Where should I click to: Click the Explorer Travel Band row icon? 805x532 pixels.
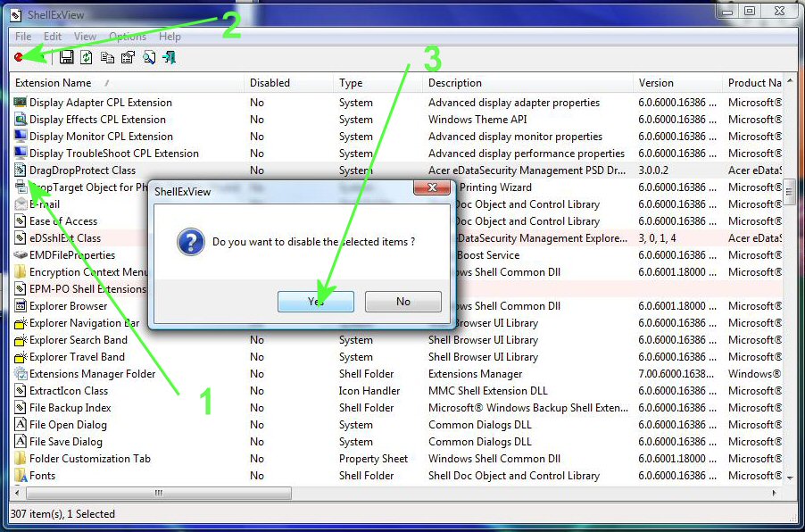pyautogui.click(x=20, y=356)
